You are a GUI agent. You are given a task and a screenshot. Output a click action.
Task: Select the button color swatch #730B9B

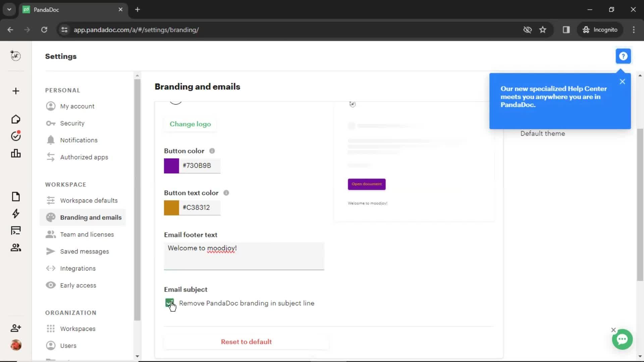[x=172, y=165]
